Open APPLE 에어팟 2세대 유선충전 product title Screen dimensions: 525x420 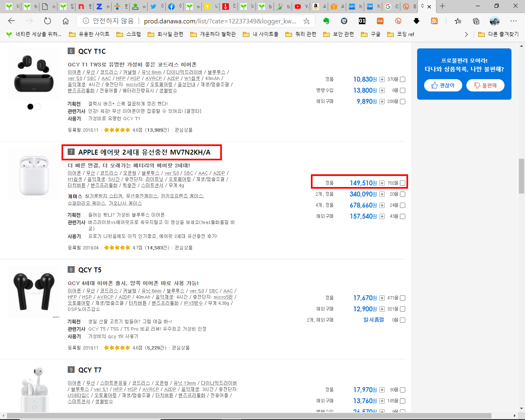coord(144,152)
